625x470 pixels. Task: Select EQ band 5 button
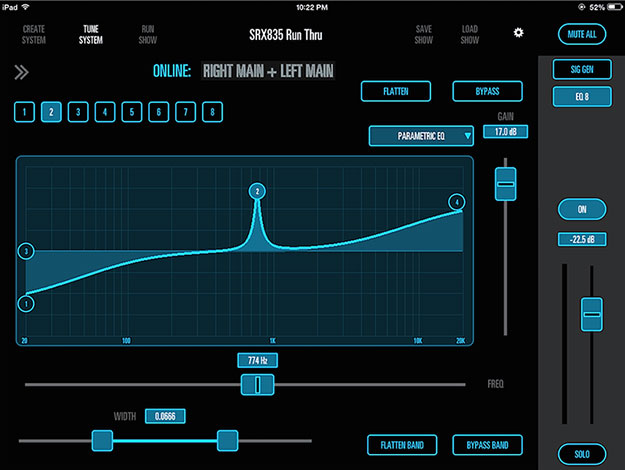(132, 112)
